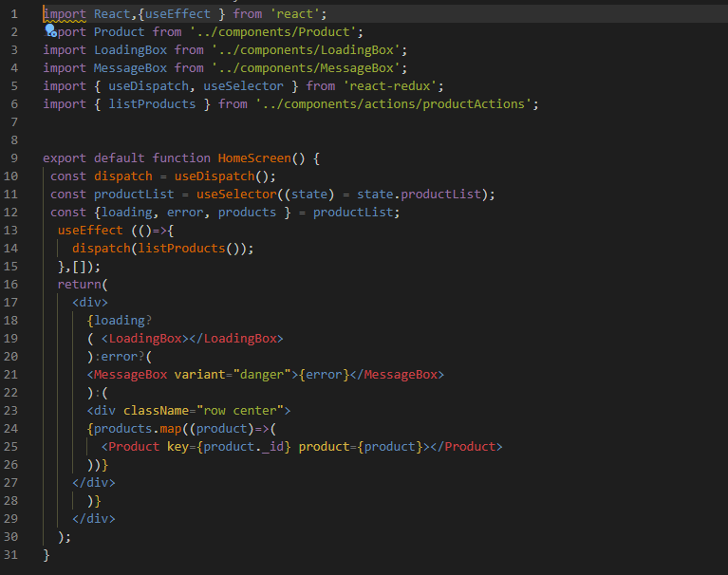Click the opening '<div>' tag on line 17
728x575 pixels.
90,303
